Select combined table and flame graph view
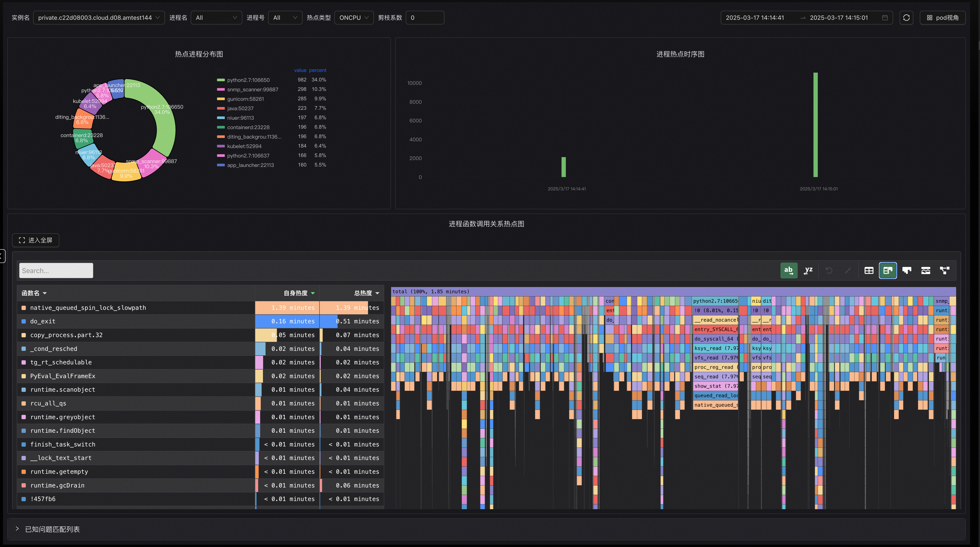This screenshot has width=980, height=547. tap(888, 270)
